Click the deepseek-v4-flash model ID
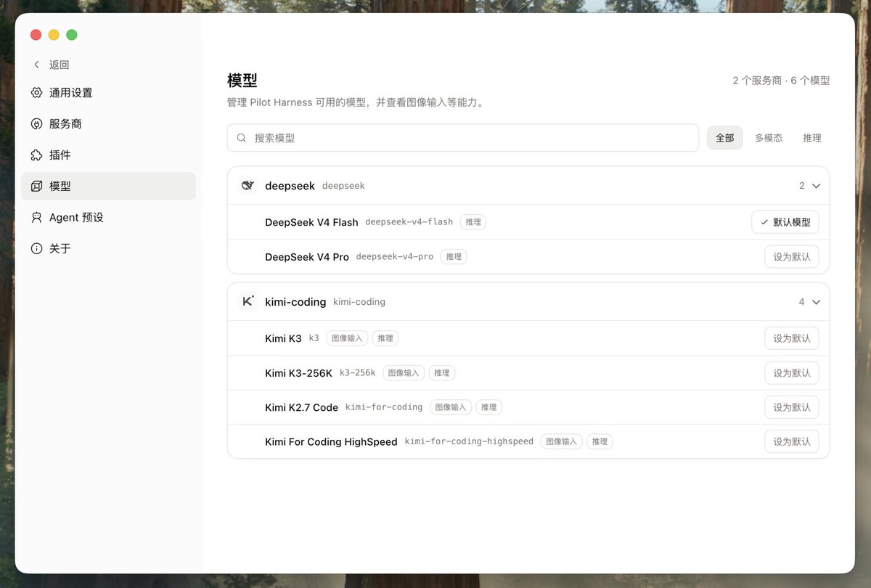Viewport: 871px width, 588px height. pos(409,222)
